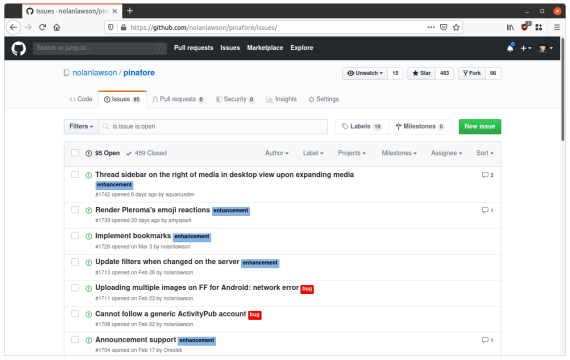This screenshot has height=360, width=570.
Task: Click the extensions grid icon in toolbar
Action: click(x=539, y=27)
